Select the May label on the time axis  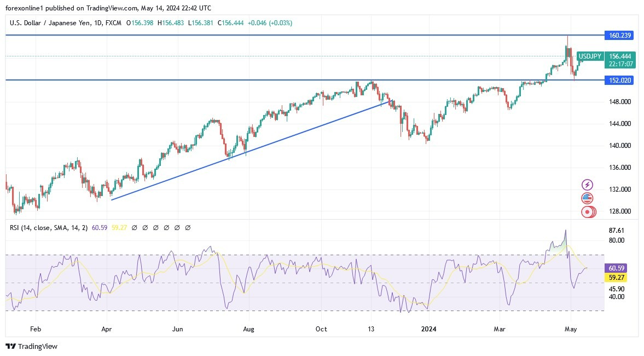point(571,329)
